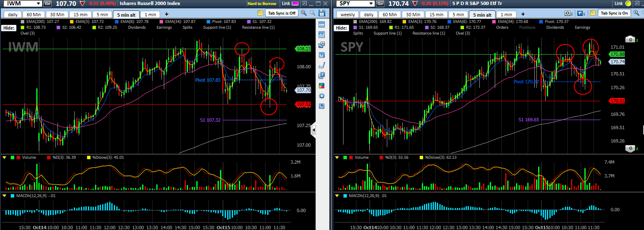Open the overlay charts icon in side toolbar
Screen dimensions: 644x230
[321, 45]
